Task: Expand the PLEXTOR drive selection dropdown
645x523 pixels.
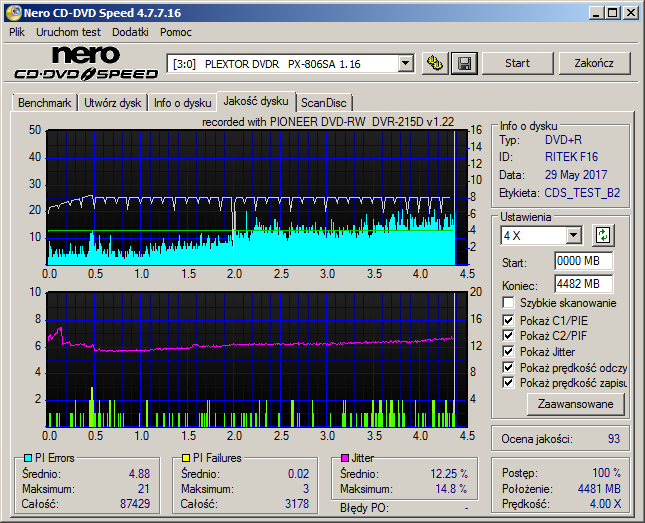Action: (x=406, y=64)
